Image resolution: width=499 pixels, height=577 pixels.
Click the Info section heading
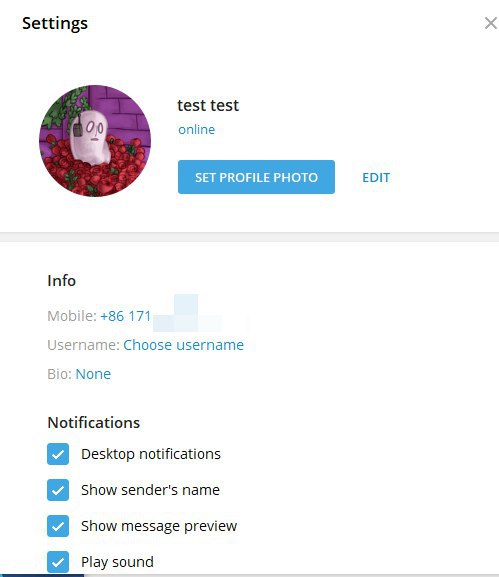(61, 281)
